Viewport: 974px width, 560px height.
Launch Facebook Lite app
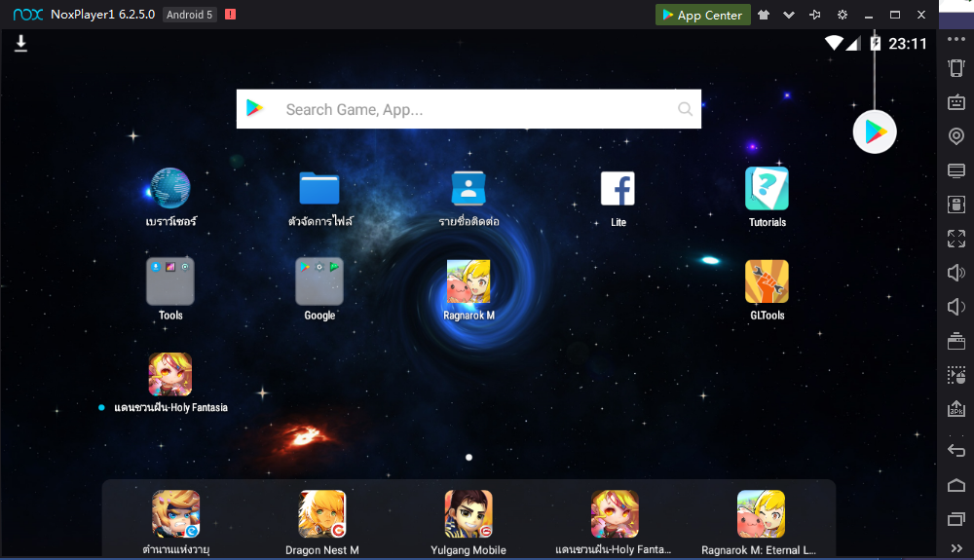pos(618,188)
